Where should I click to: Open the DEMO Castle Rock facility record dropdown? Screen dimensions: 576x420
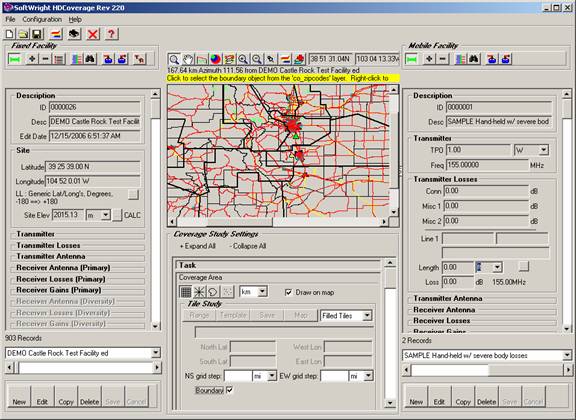pyautogui.click(x=156, y=353)
